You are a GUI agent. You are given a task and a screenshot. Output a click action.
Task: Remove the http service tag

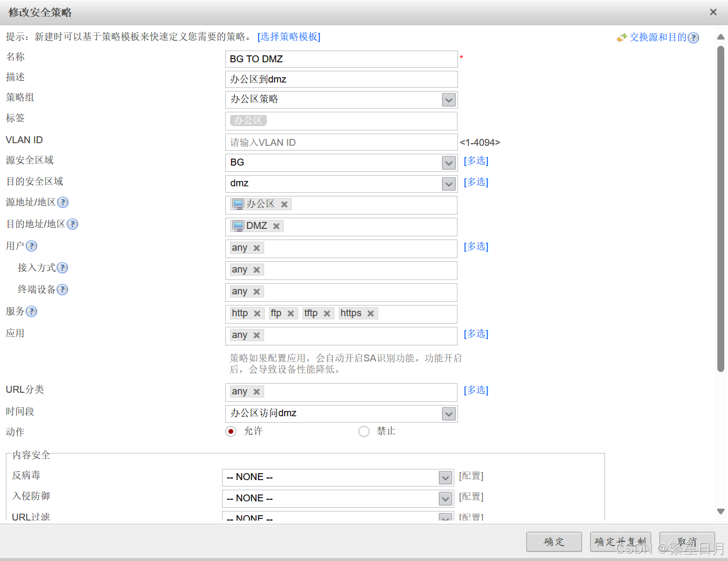point(257,313)
